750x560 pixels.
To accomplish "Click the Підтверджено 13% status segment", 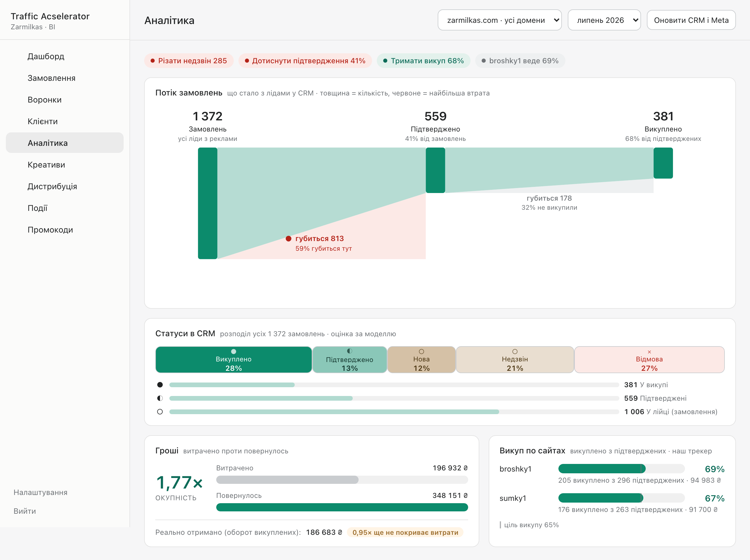I will tap(350, 360).
